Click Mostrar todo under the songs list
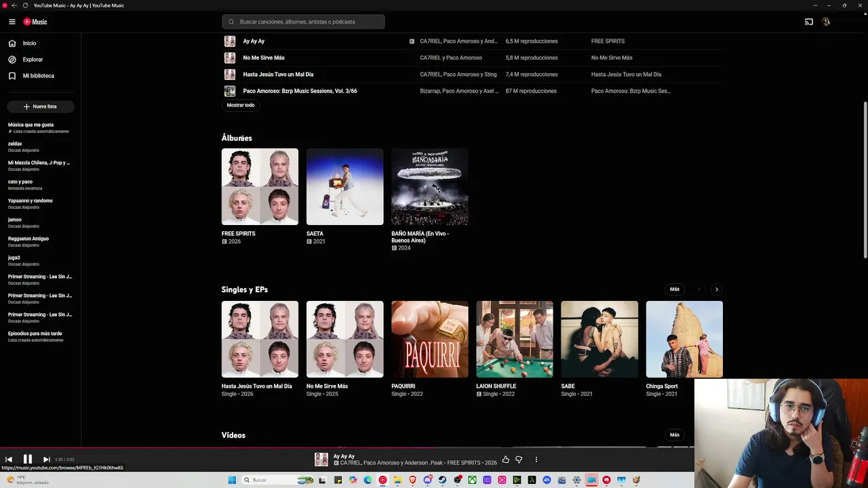The height and width of the screenshot is (488, 868). click(241, 105)
